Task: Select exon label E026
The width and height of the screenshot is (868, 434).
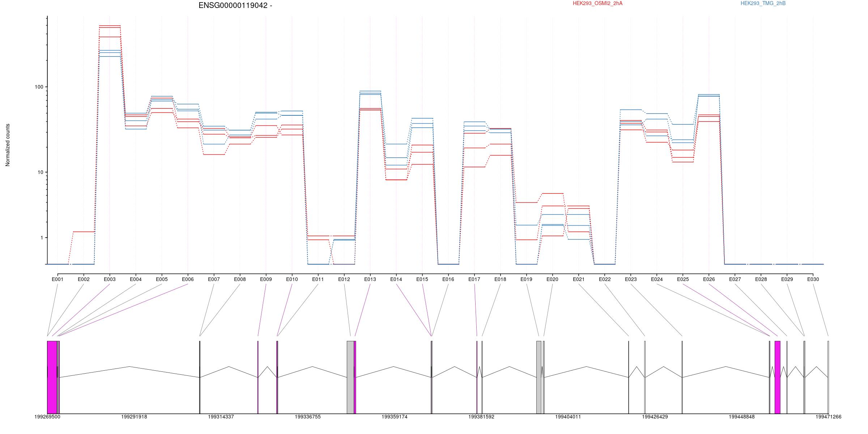Action: tap(709, 279)
